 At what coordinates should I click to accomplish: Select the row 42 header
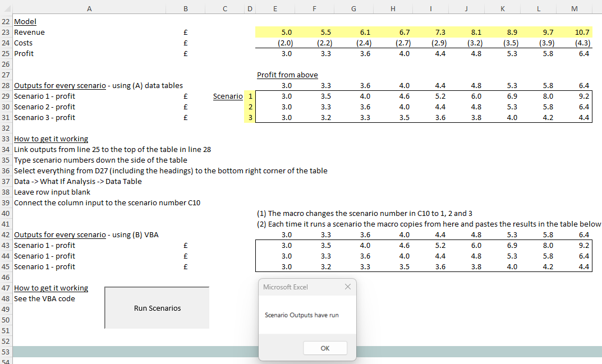point(6,235)
